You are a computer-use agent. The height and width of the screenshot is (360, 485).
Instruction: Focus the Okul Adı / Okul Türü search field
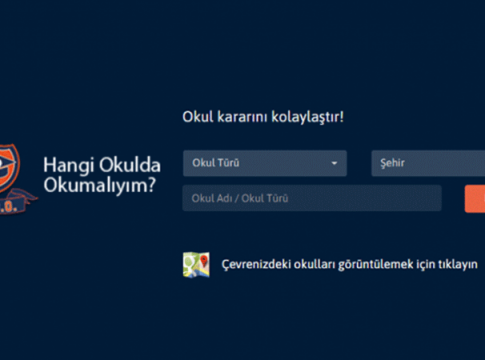(312, 198)
